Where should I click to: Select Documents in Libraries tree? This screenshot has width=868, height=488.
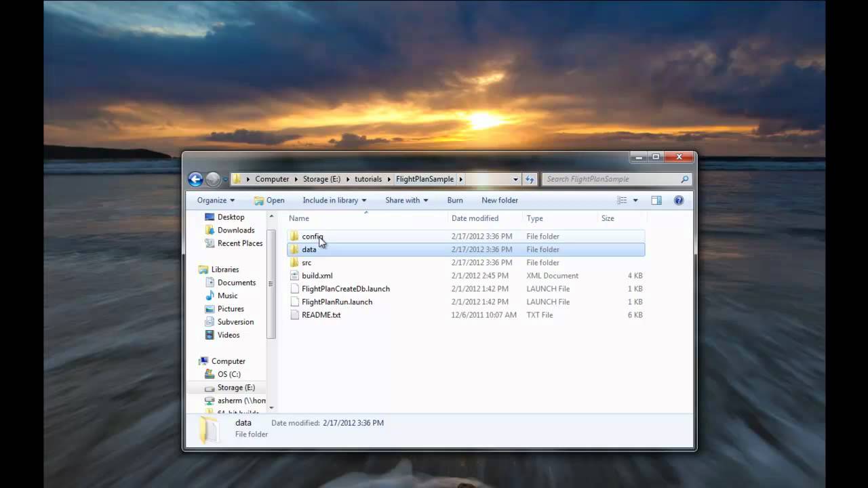[237, 283]
